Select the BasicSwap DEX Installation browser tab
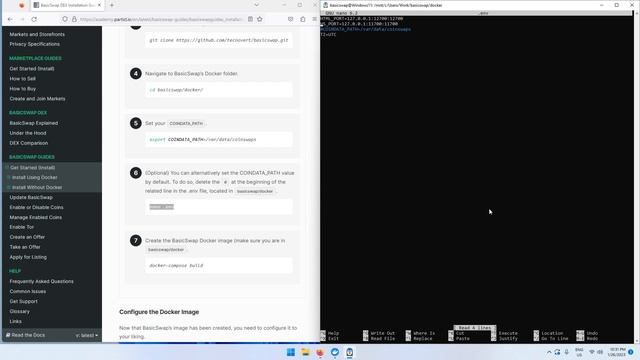640x360 pixels. coord(67,5)
